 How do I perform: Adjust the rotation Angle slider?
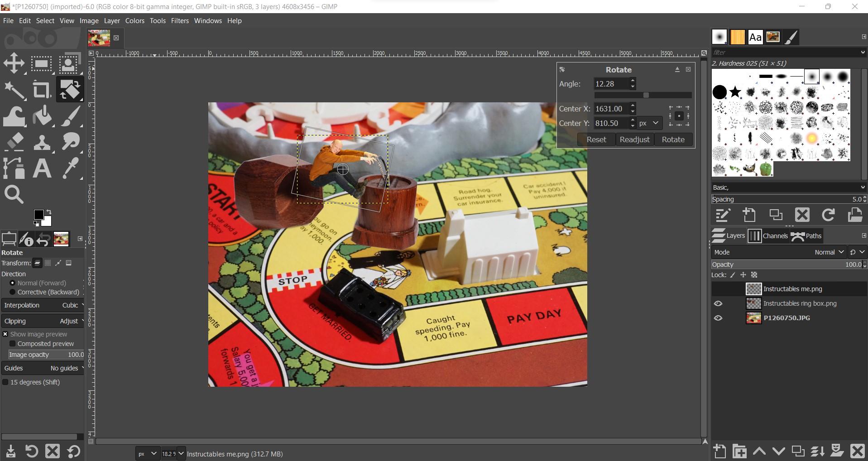[x=643, y=95]
